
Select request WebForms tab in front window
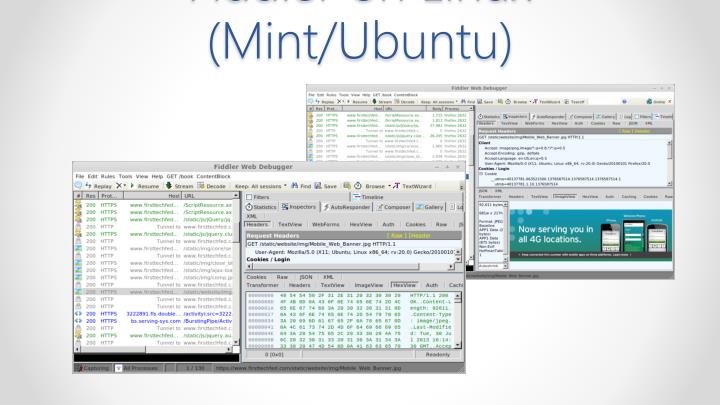tap(326, 225)
